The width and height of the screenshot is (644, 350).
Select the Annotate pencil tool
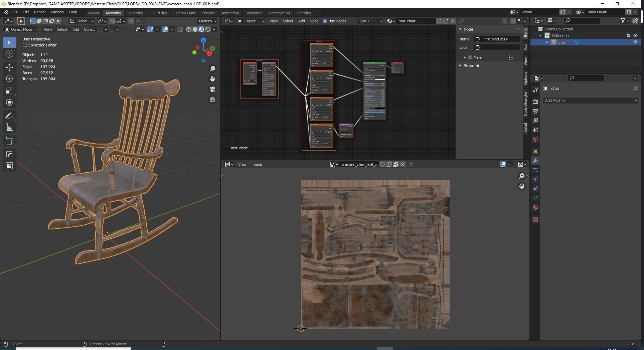(x=9, y=116)
